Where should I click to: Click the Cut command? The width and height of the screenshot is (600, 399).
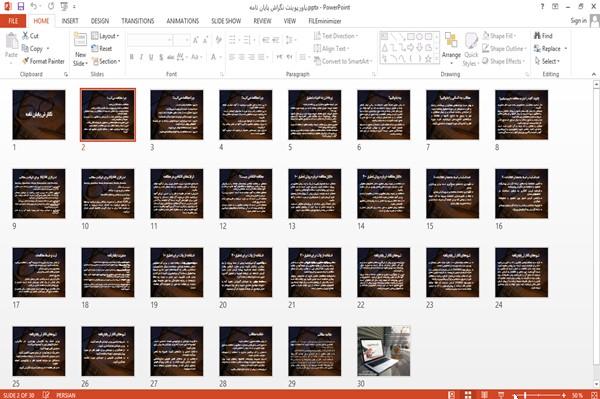pyautogui.click(x=30, y=36)
